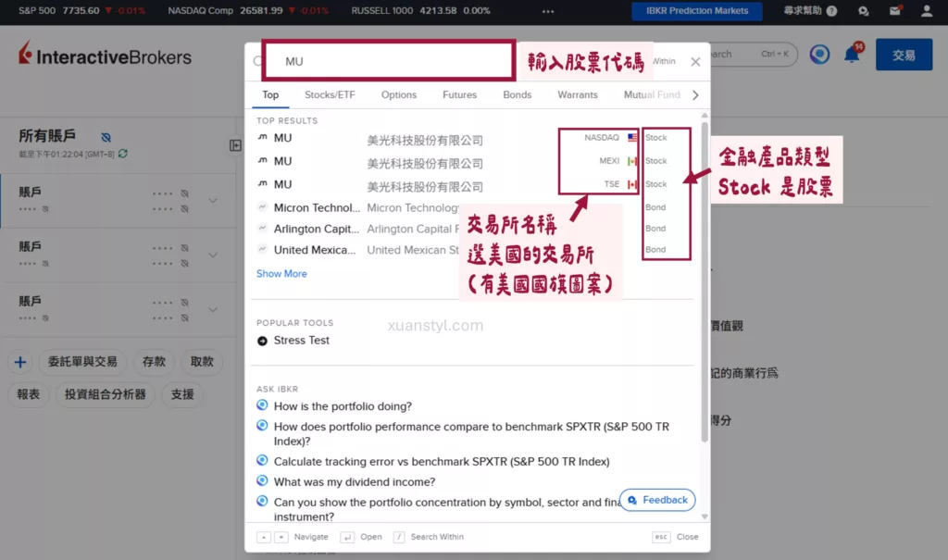Click the Show More link
948x560 pixels.
coord(281,273)
